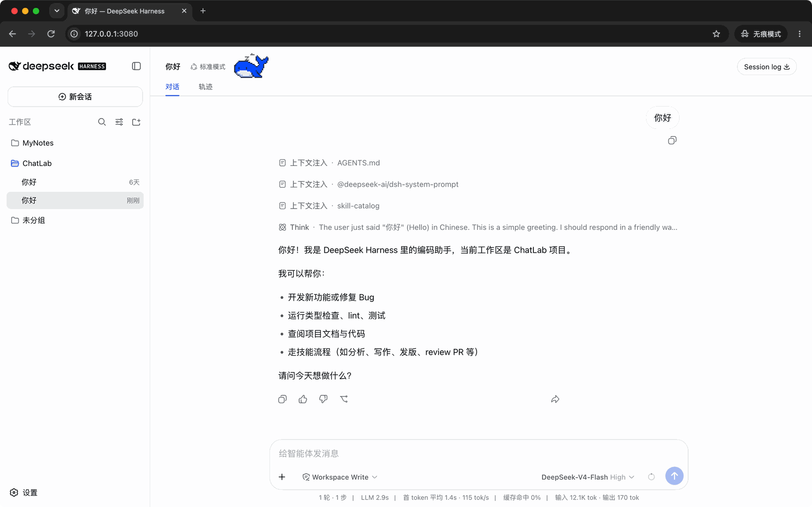This screenshot has width=812, height=507.
Task: Bookmark this page with the star icon
Action: click(x=717, y=34)
